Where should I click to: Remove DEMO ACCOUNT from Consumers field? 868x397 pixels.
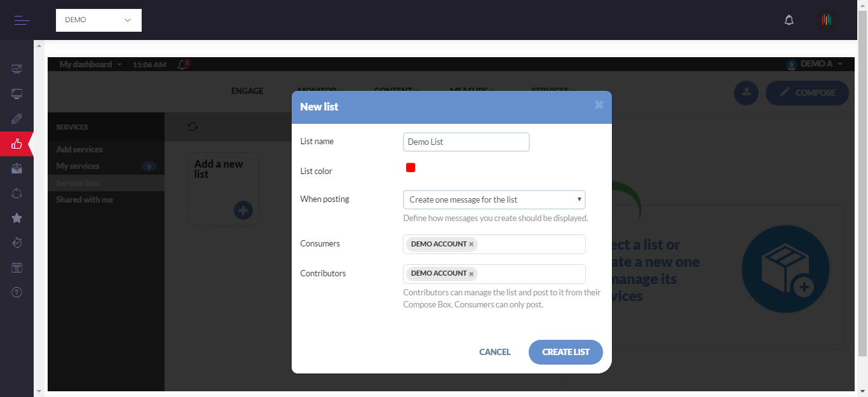(x=471, y=245)
